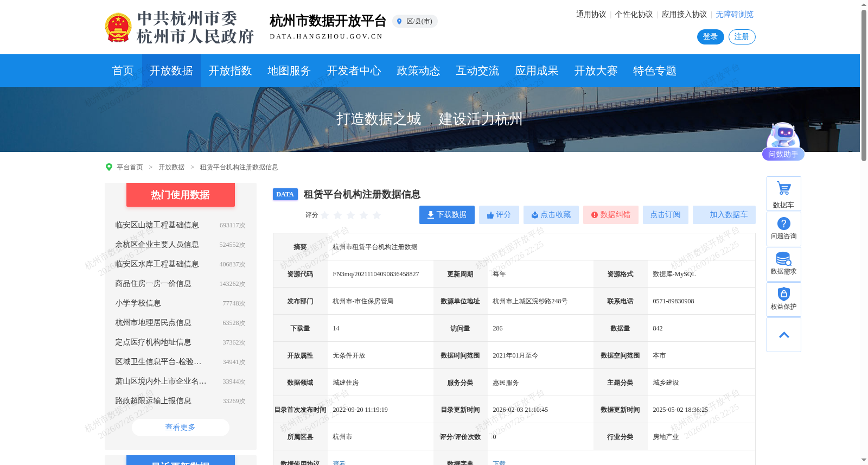Screen dimensions: 868x465
Task: Open 开发者中心 nav item
Action: tap(354, 71)
